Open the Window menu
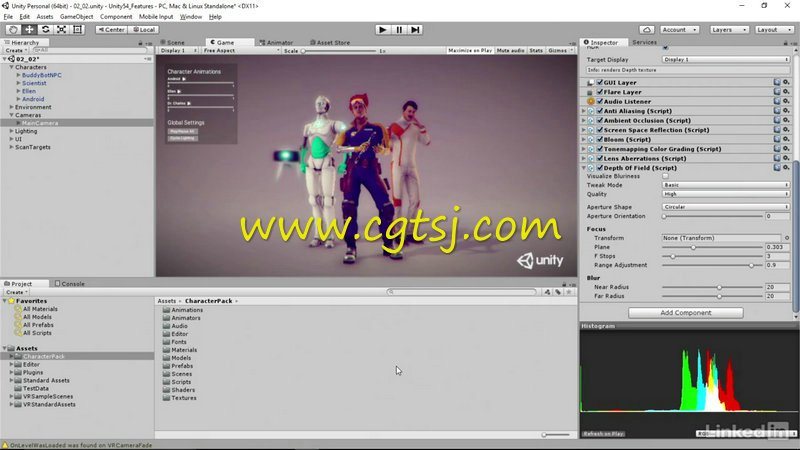Screen dimensions: 800x450 pos(191,17)
